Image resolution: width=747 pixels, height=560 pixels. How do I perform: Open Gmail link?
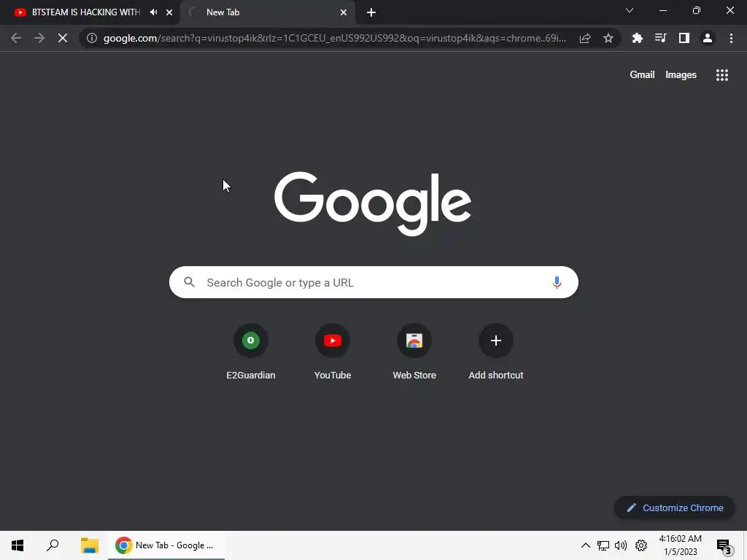(x=642, y=75)
